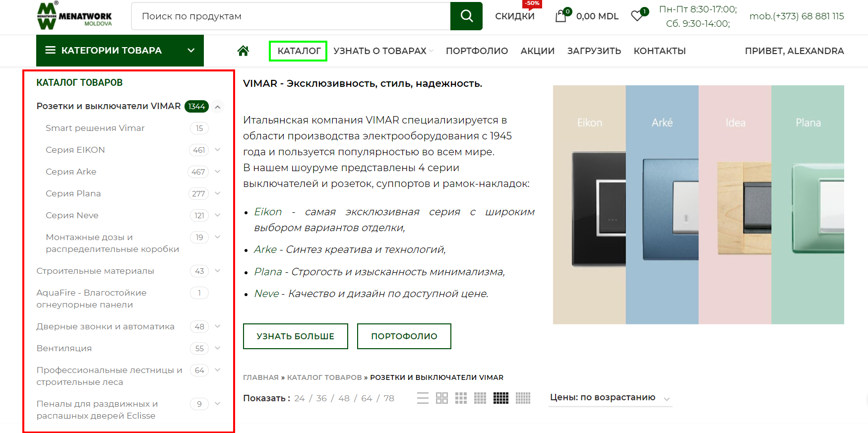Click the 0,00 MDL cart total
868x433 pixels.
[x=597, y=16]
